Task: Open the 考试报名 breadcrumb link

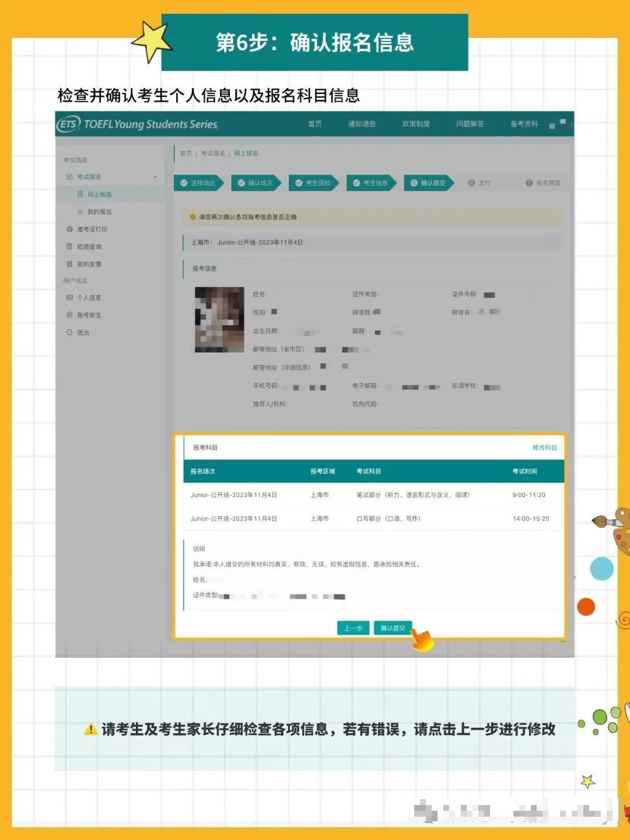Action: tap(212, 153)
